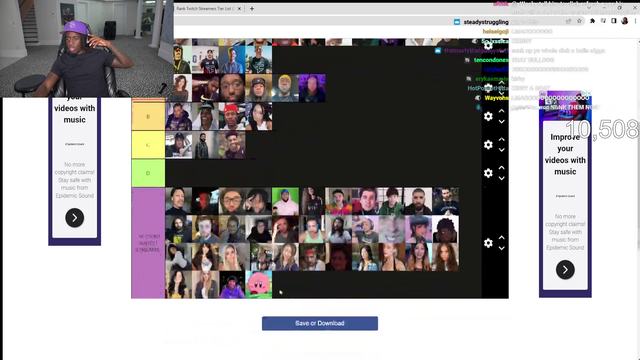Select the man in red beanie thumbnail in B tier
The image size is (640, 360).
click(x=232, y=117)
